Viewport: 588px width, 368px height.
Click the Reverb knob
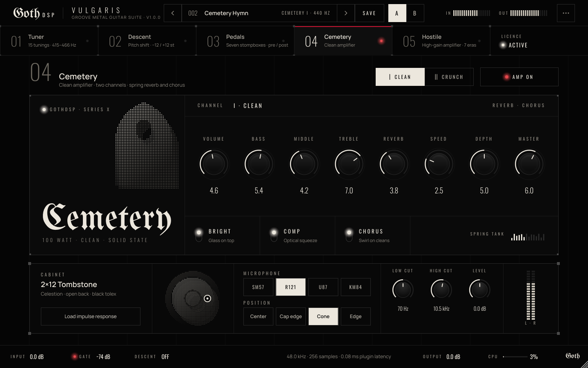coord(394,164)
